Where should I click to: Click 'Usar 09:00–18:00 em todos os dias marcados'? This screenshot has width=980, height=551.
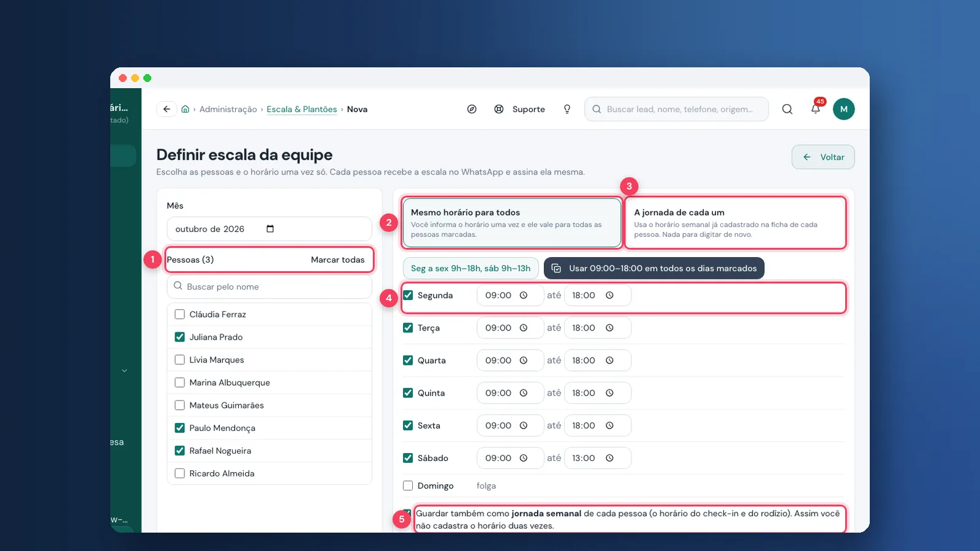(654, 268)
